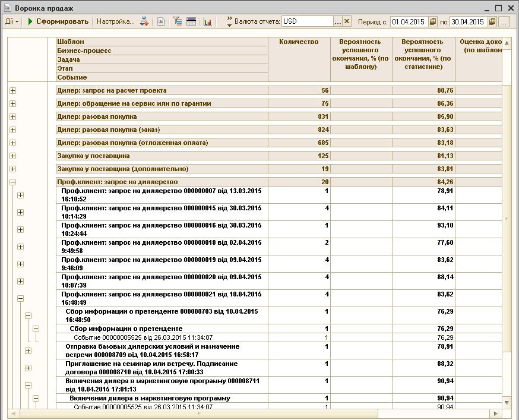Open calendar for period start date

[x=433, y=22]
